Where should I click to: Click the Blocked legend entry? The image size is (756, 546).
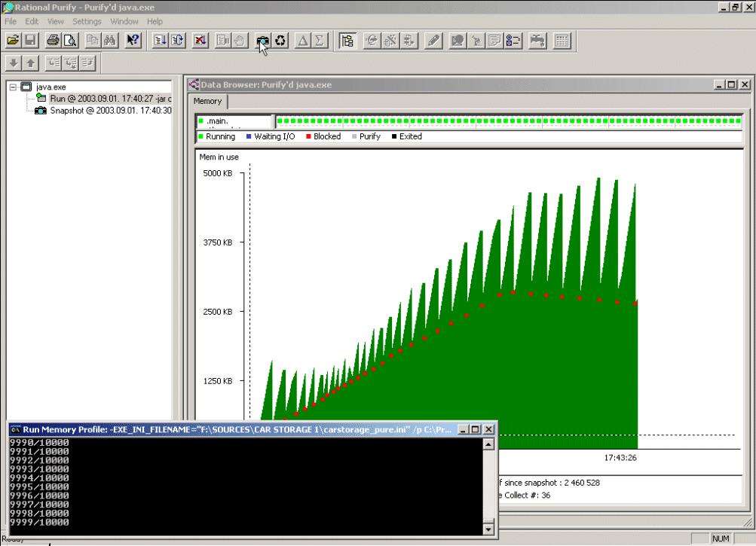tap(323, 136)
